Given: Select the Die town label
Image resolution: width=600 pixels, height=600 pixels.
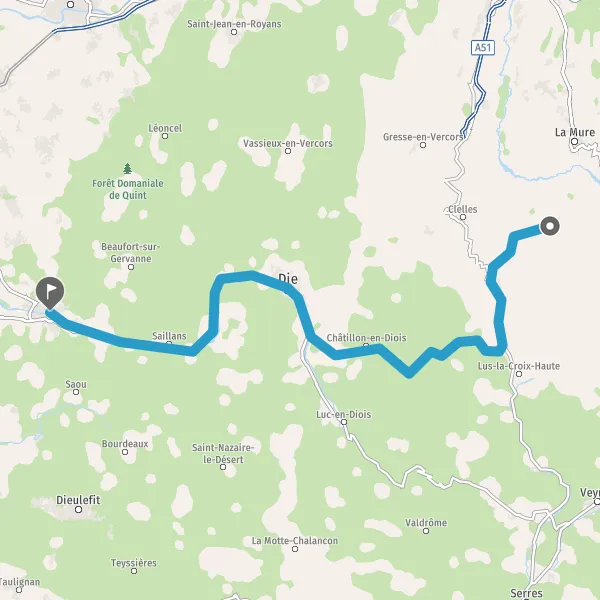Looking at the screenshot, I should pos(288,279).
